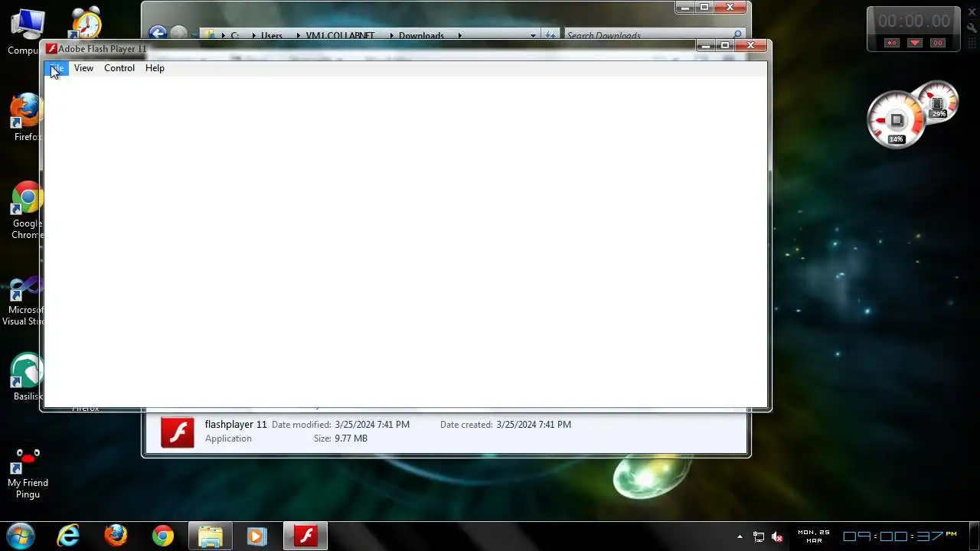Click the Explorer refresh button
980x551 pixels.
550,35
